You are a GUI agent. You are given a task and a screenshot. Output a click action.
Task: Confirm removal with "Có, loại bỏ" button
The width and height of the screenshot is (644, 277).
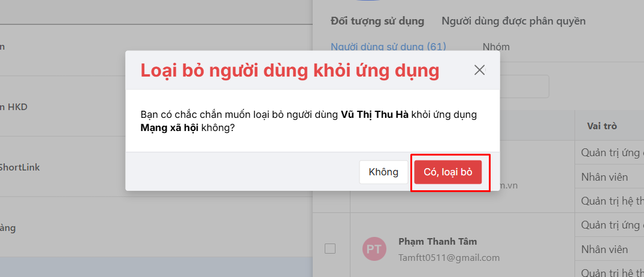(x=448, y=172)
